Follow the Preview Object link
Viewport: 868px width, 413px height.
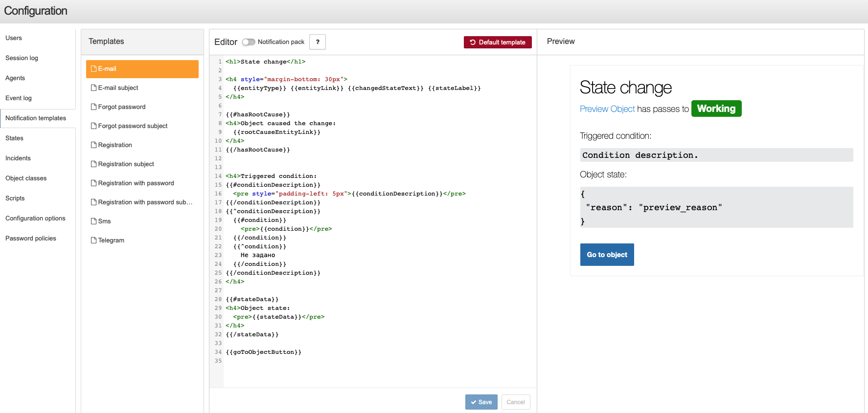tap(607, 109)
